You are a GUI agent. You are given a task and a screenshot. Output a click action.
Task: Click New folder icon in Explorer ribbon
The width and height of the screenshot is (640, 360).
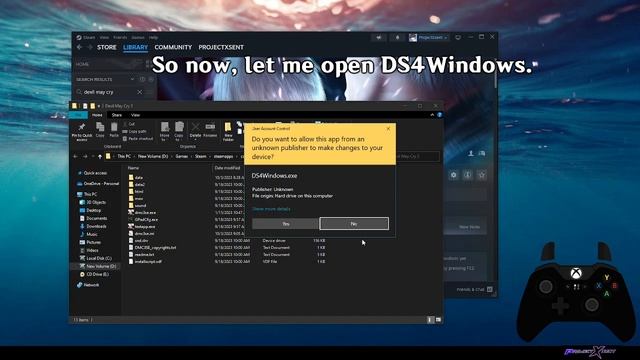click(228, 131)
